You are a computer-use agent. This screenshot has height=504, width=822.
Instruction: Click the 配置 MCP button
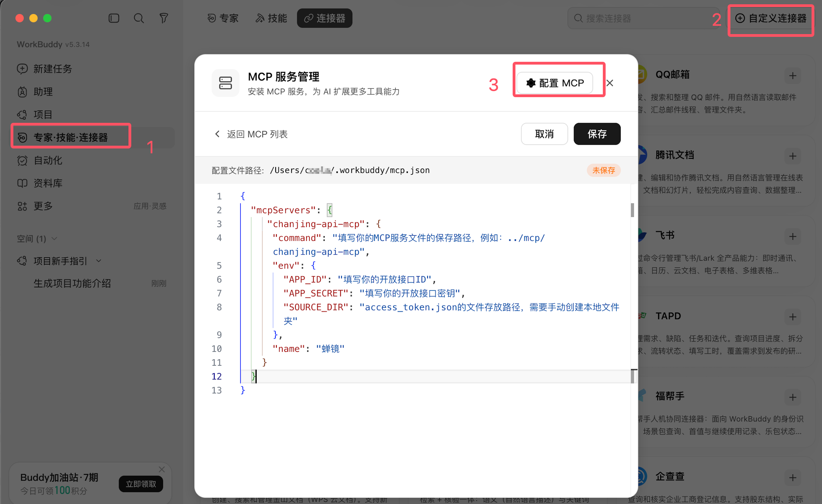pyautogui.click(x=554, y=83)
